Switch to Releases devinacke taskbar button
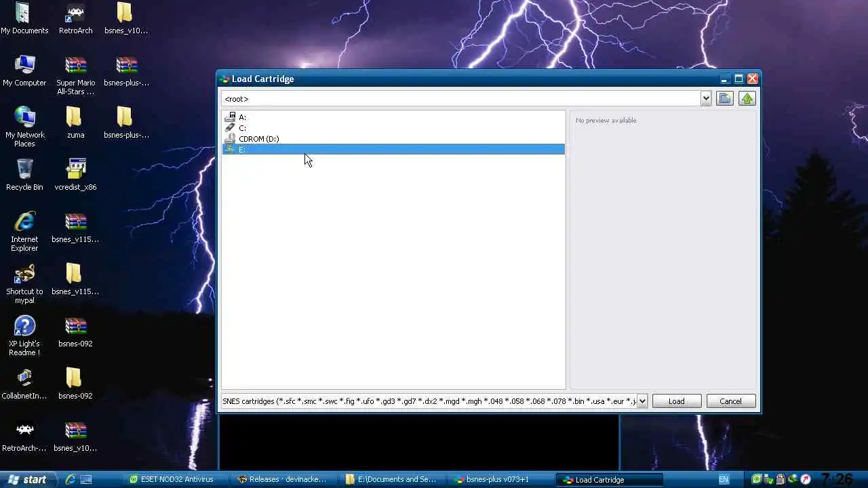868x488 pixels. coord(285,479)
